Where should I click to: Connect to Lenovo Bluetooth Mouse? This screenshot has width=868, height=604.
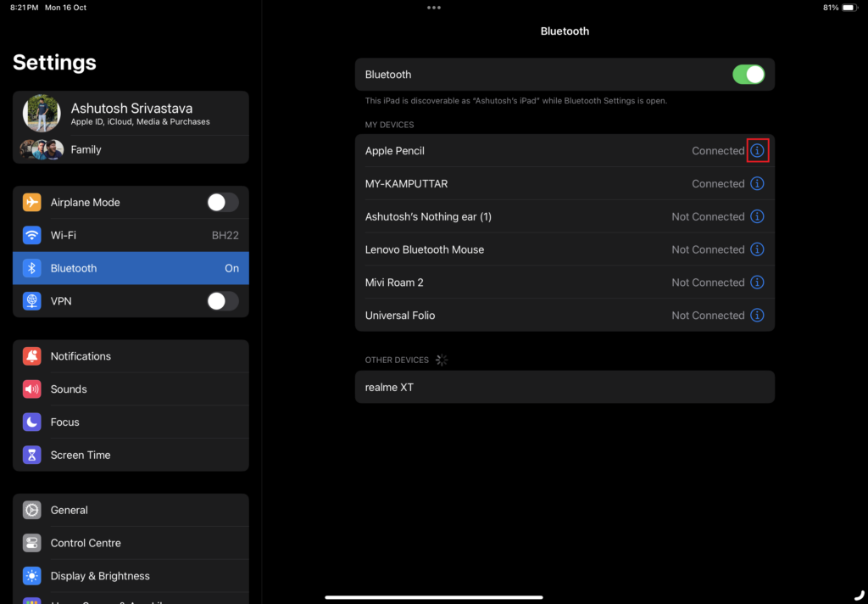[x=565, y=249]
